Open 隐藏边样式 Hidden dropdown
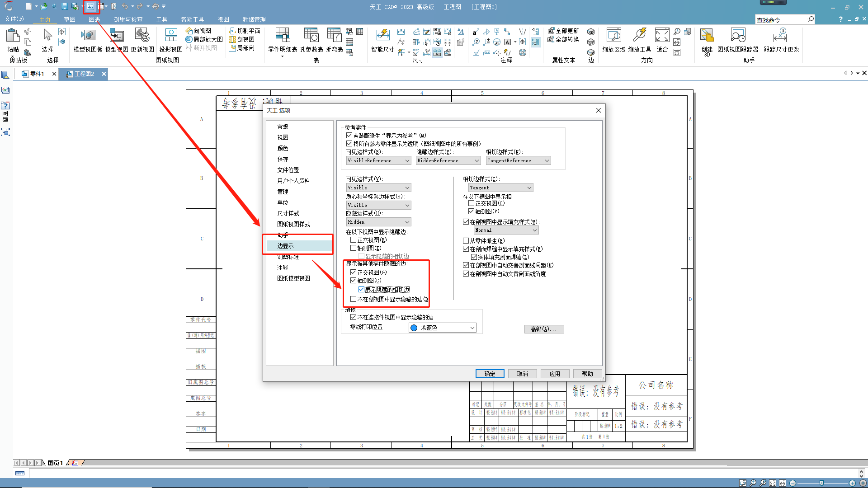 [378, 222]
